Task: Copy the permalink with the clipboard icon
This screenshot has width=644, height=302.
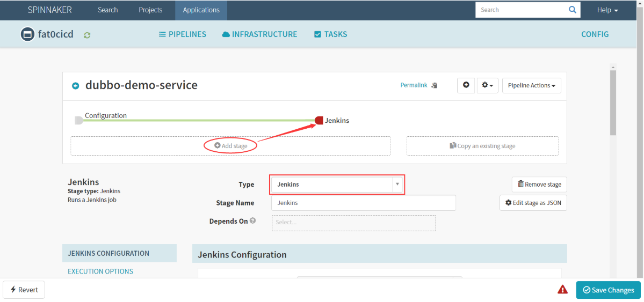Action: tap(435, 86)
